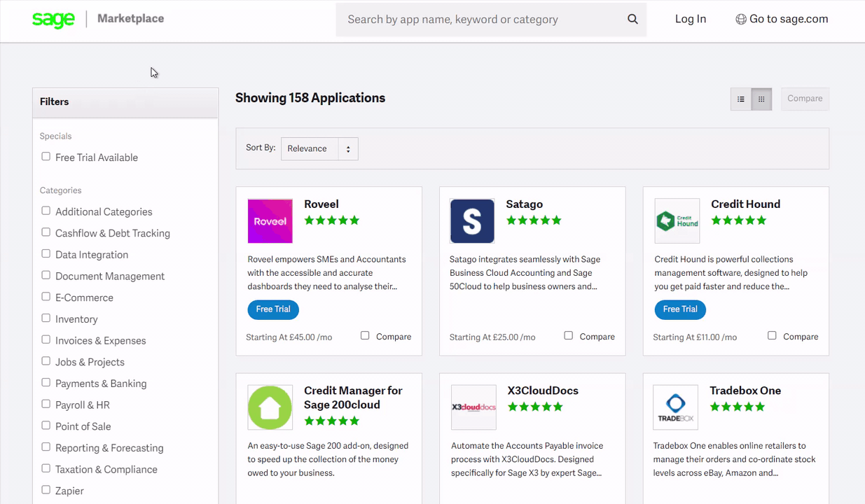Click the Compare button at top right
The width and height of the screenshot is (865, 504).
click(805, 99)
